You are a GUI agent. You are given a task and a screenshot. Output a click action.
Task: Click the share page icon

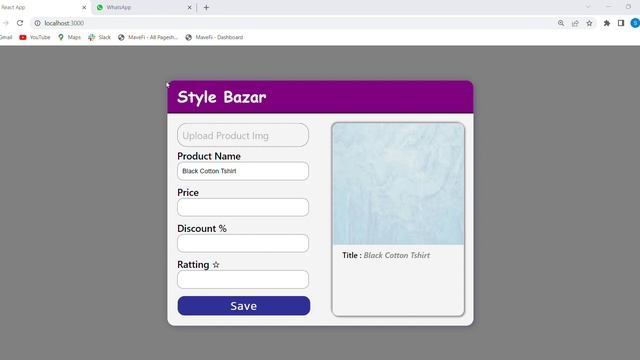pos(575,23)
